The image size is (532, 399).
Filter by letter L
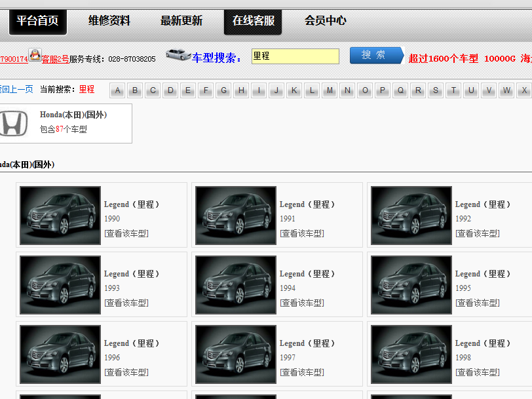[x=312, y=90]
